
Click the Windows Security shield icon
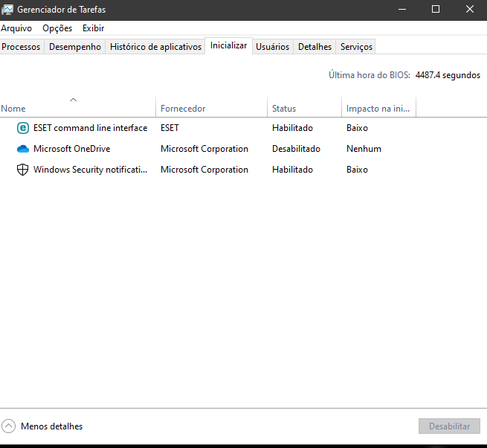pos(22,170)
